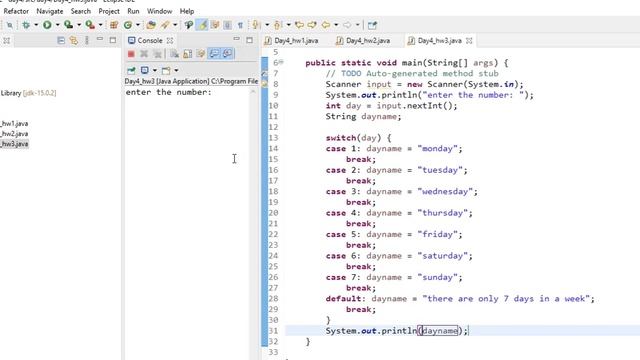Click the Run External Tools icon
The height and width of the screenshot is (360, 640).
pos(90,25)
